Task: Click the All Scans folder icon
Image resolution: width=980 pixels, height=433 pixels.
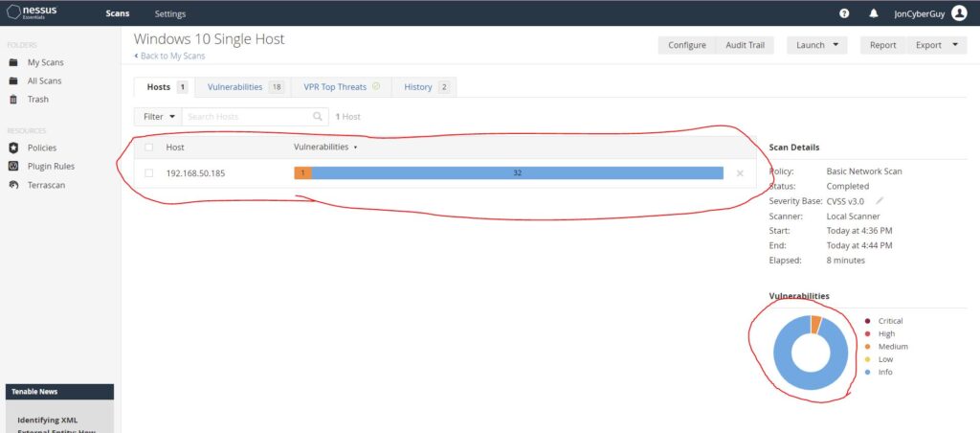Action: pyautogui.click(x=13, y=80)
